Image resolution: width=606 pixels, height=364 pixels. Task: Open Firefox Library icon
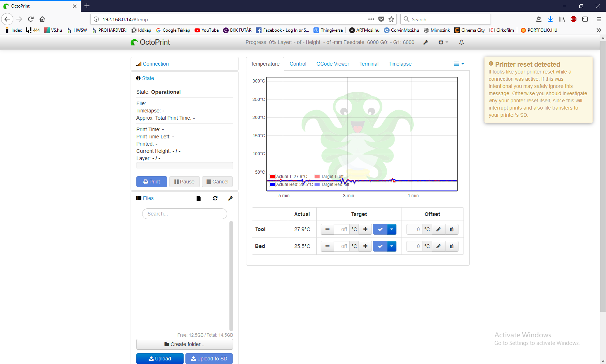pos(562,19)
